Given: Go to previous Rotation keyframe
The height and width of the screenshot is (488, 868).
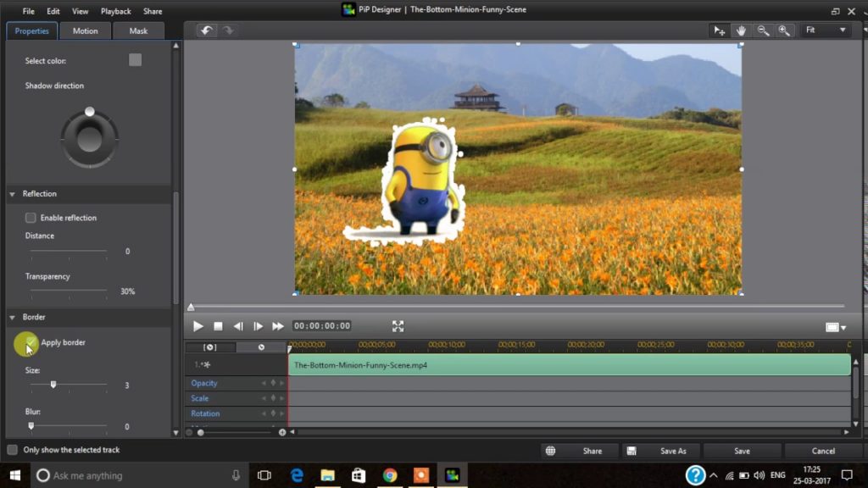Looking at the screenshot, I should tap(264, 413).
